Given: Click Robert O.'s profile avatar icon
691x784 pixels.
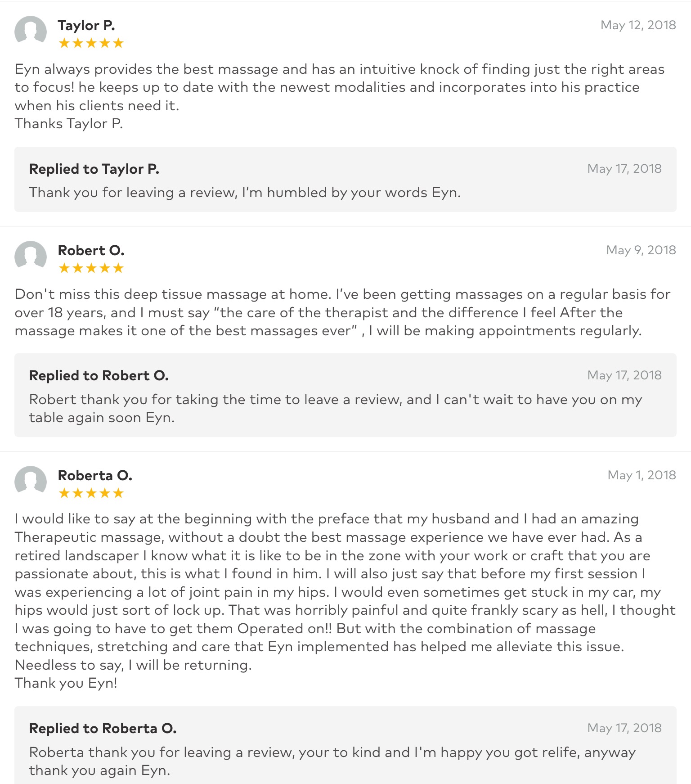Looking at the screenshot, I should click(x=31, y=256).
